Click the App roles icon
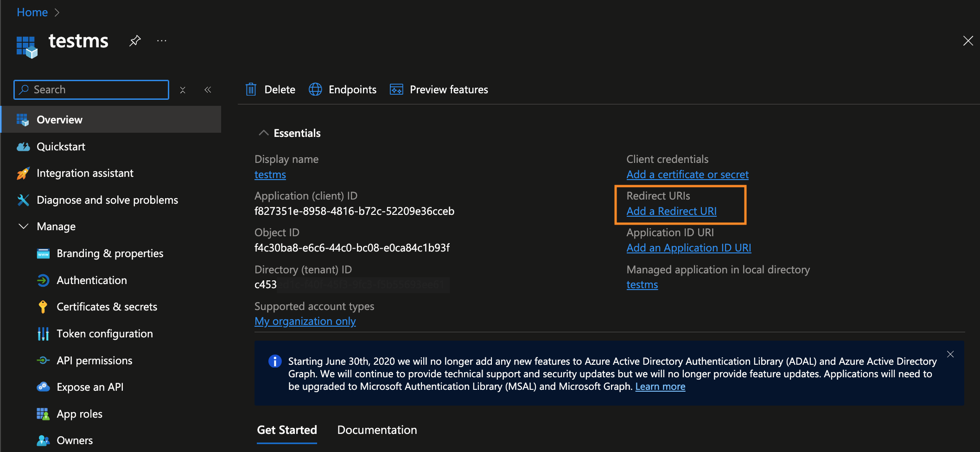Image resolution: width=980 pixels, height=452 pixels. pos(43,414)
